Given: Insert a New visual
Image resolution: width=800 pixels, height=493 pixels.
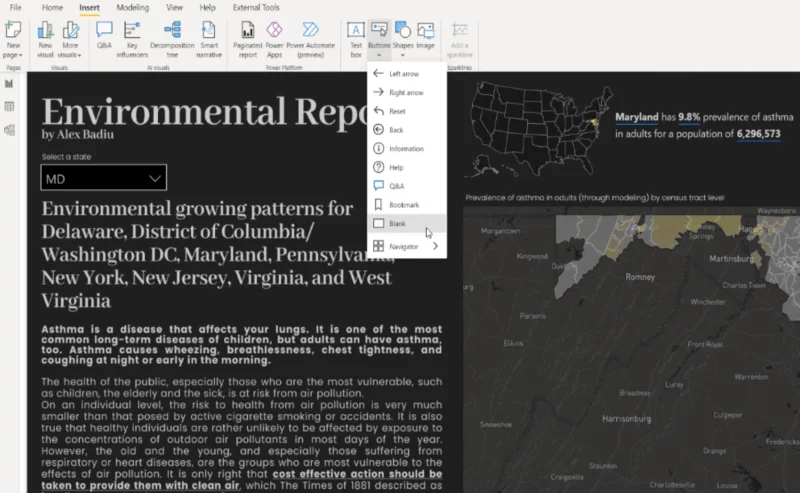Looking at the screenshot, I should [45, 39].
